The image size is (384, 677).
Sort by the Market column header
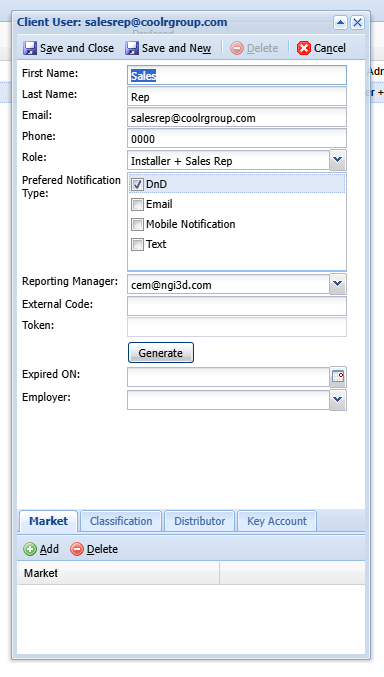click(118, 573)
